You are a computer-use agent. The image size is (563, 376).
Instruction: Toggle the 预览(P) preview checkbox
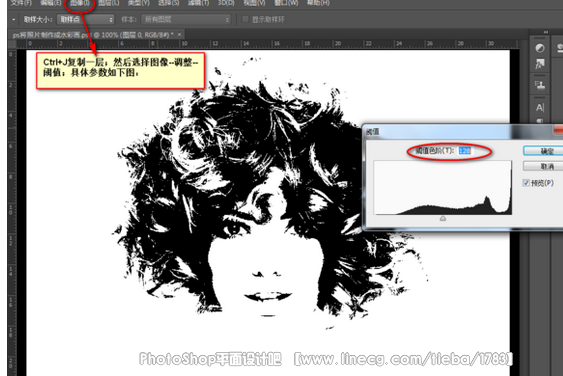[x=526, y=183]
